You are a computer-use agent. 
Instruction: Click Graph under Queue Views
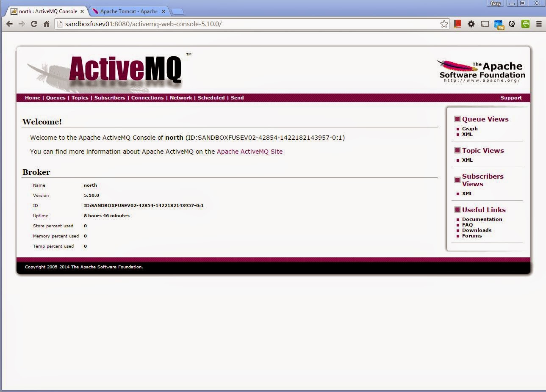470,129
